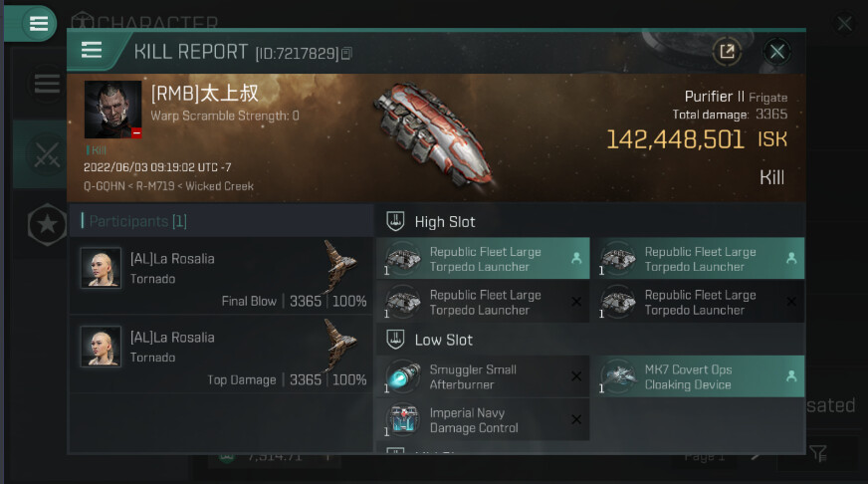
Task: Click the victim portrait of 太上叔
Action: [112, 110]
